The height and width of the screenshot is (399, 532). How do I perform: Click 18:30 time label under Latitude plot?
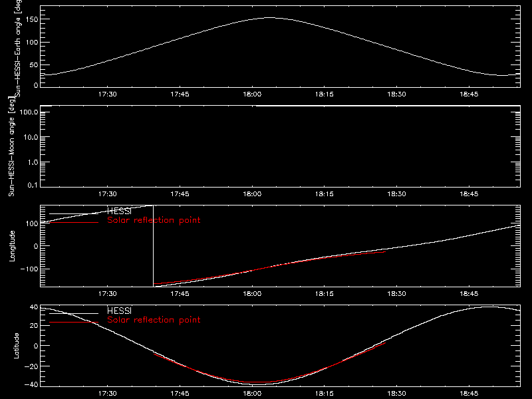(x=396, y=394)
